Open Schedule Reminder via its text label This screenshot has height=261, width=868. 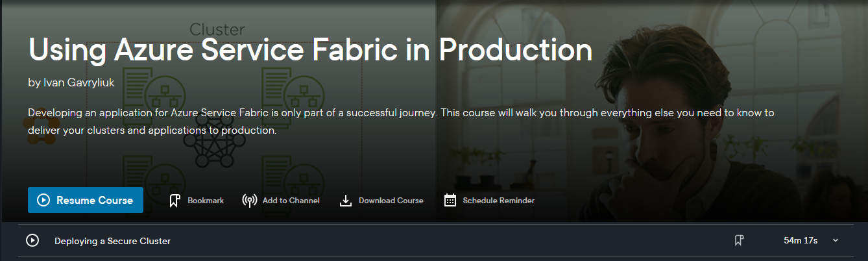(x=498, y=201)
